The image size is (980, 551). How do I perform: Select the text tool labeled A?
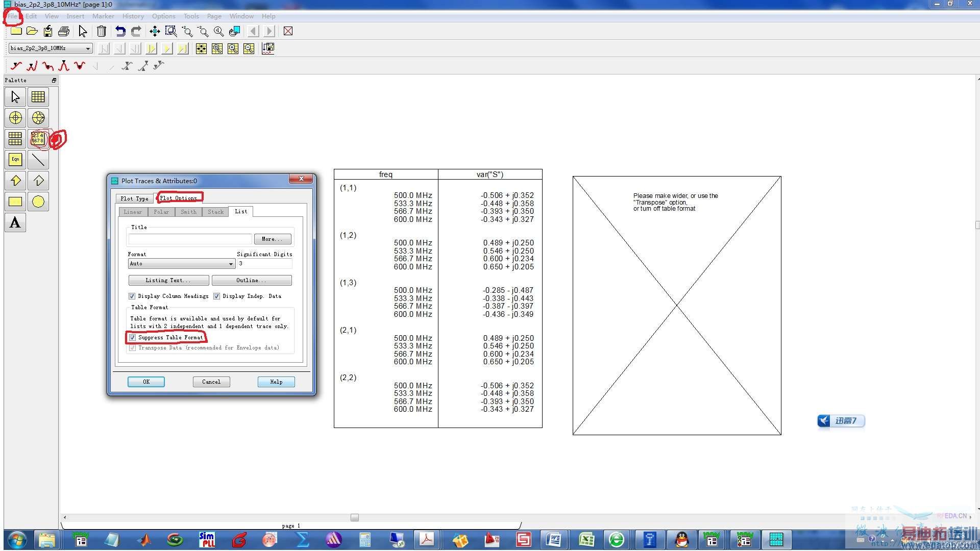point(15,222)
